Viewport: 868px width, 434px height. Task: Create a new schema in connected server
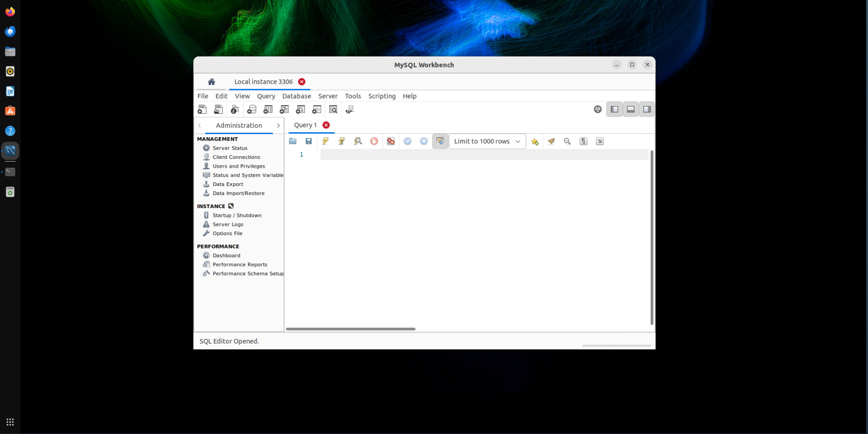[x=252, y=109]
